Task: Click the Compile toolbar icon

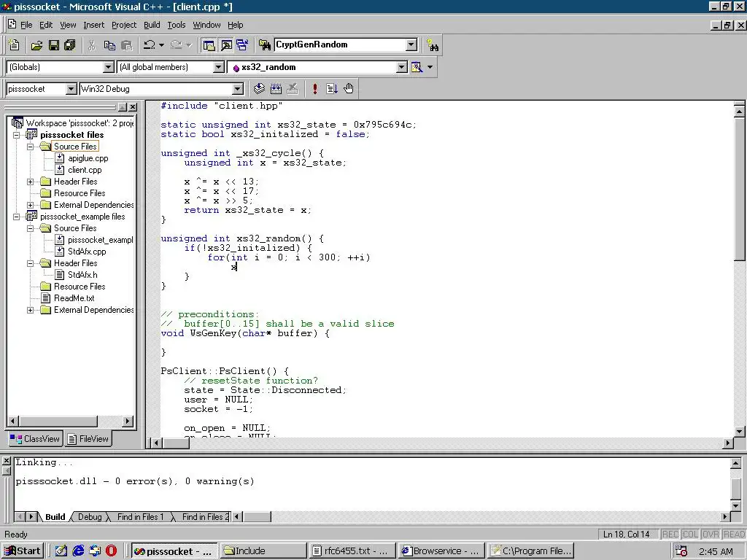Action: click(x=259, y=88)
